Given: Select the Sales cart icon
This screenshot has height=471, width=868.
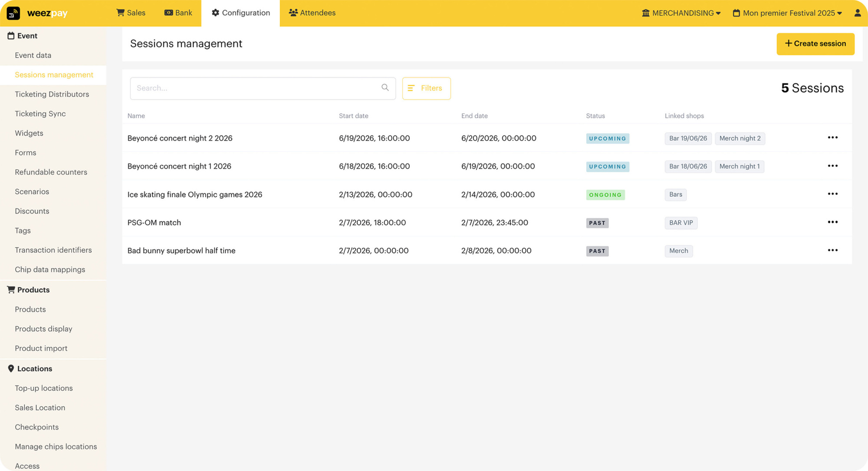Looking at the screenshot, I should pyautogui.click(x=120, y=13).
